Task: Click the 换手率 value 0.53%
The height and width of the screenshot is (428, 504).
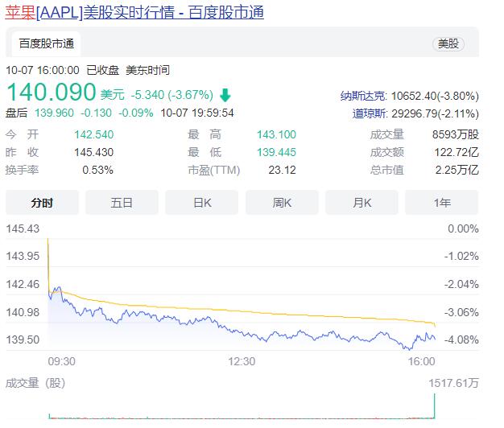Action: click(97, 170)
